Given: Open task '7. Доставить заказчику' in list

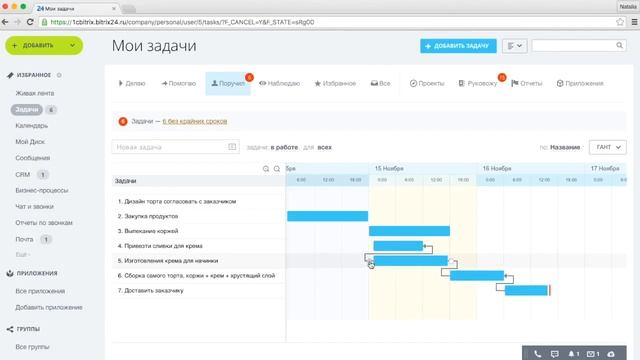Looking at the screenshot, I should (x=151, y=291).
